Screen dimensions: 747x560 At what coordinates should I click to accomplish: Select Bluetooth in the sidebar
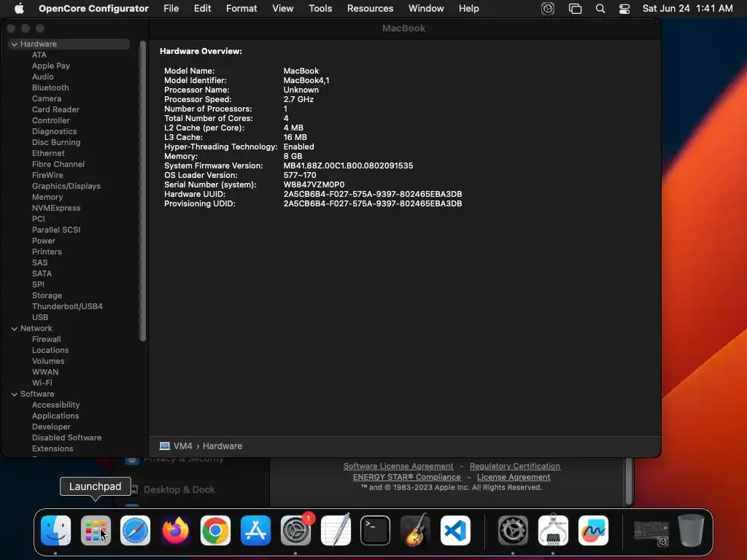tap(50, 87)
